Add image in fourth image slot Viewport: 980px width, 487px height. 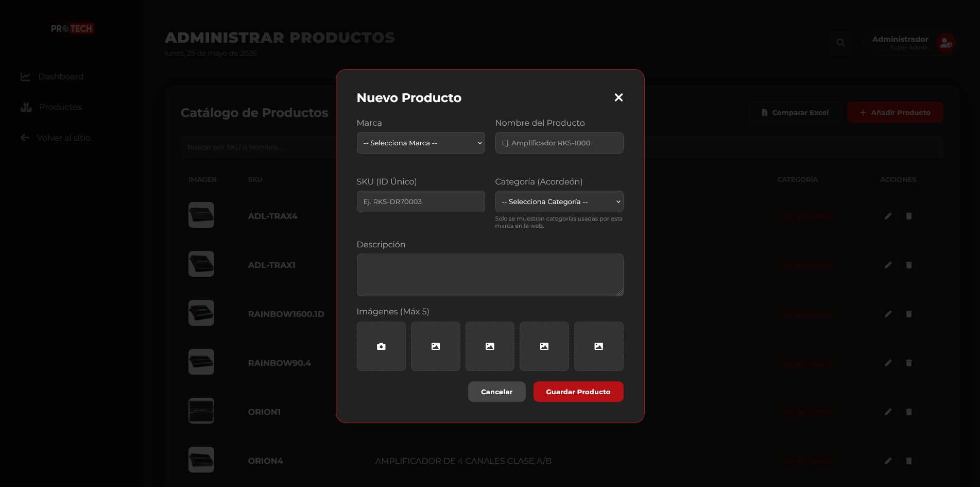click(544, 346)
